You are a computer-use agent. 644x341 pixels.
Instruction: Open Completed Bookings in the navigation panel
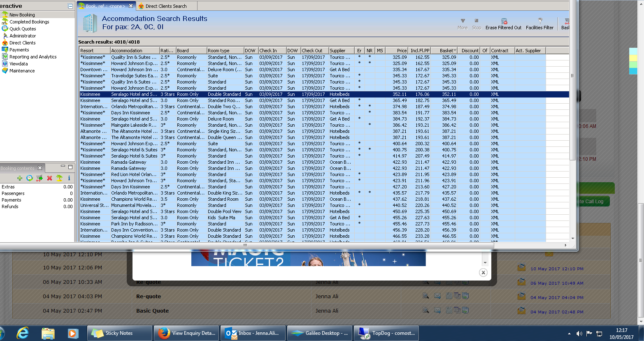point(29,22)
